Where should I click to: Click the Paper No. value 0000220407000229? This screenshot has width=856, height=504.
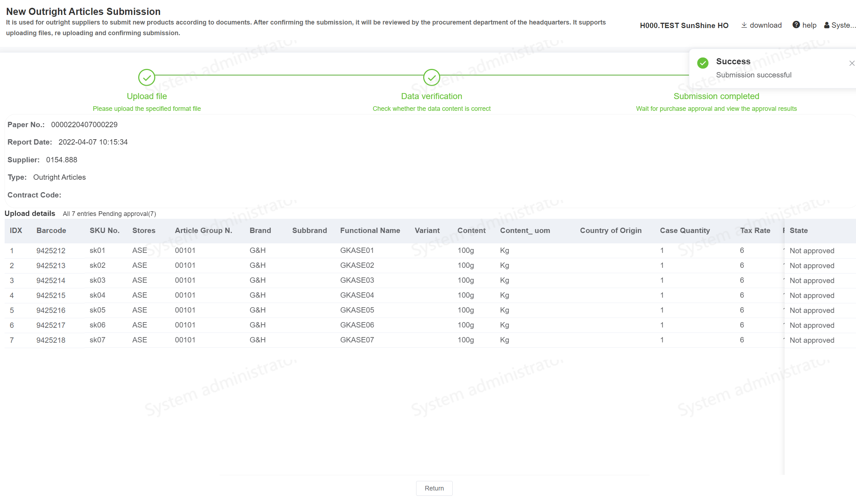pos(84,125)
